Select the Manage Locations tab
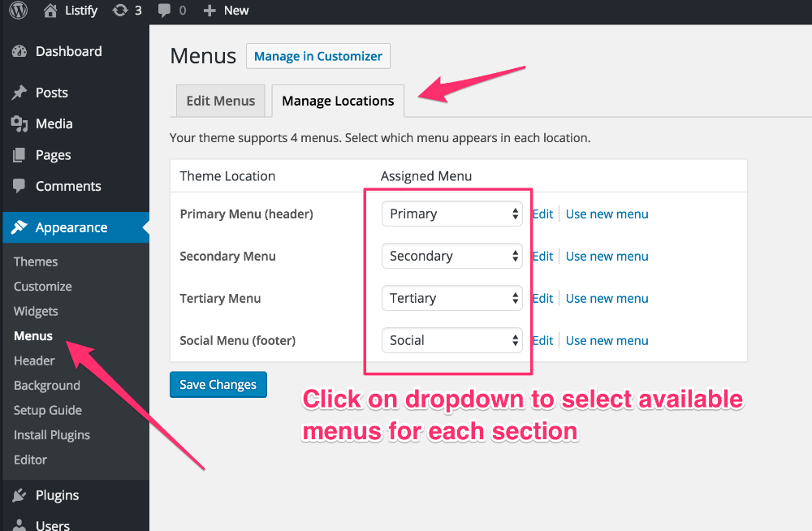The image size is (812, 531). (338, 101)
